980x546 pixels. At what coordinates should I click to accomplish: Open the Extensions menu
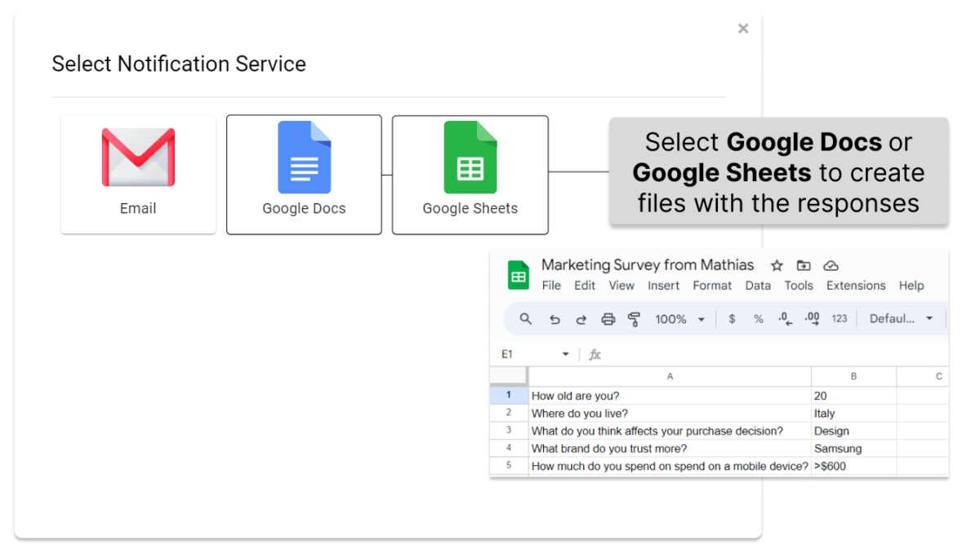pos(855,286)
